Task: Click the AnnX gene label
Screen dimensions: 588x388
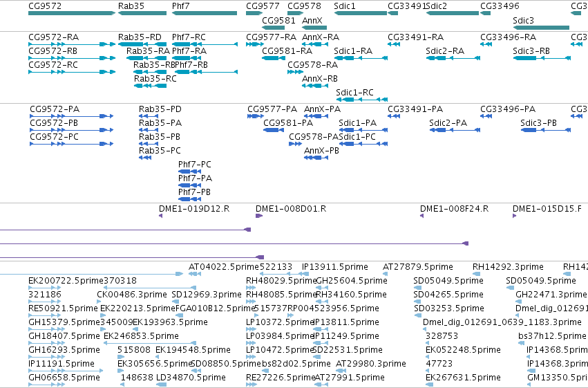Action: (312, 20)
